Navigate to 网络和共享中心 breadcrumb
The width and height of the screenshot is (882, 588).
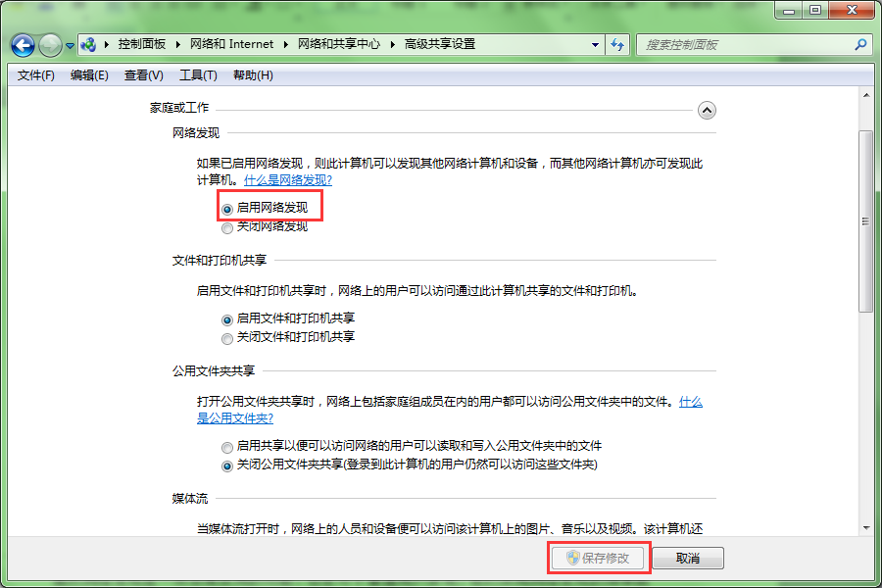click(339, 44)
